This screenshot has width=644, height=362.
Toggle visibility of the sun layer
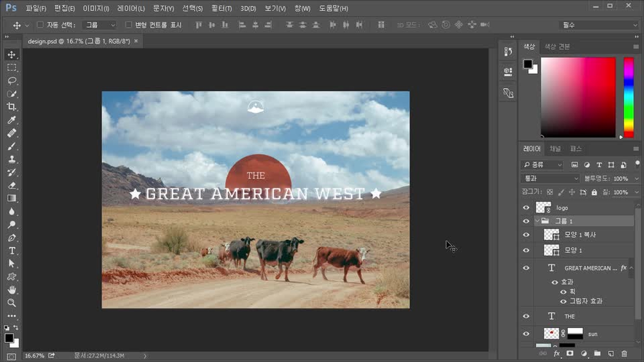[x=526, y=334]
